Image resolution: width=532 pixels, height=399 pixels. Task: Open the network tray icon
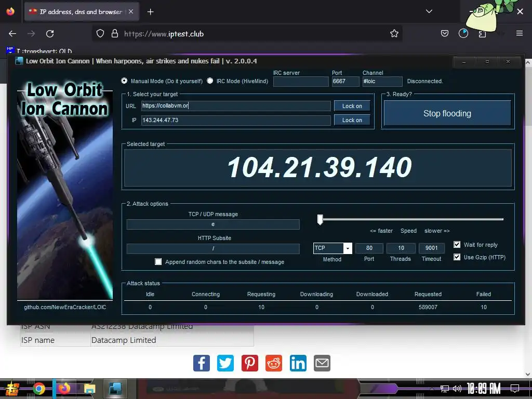pos(445,389)
